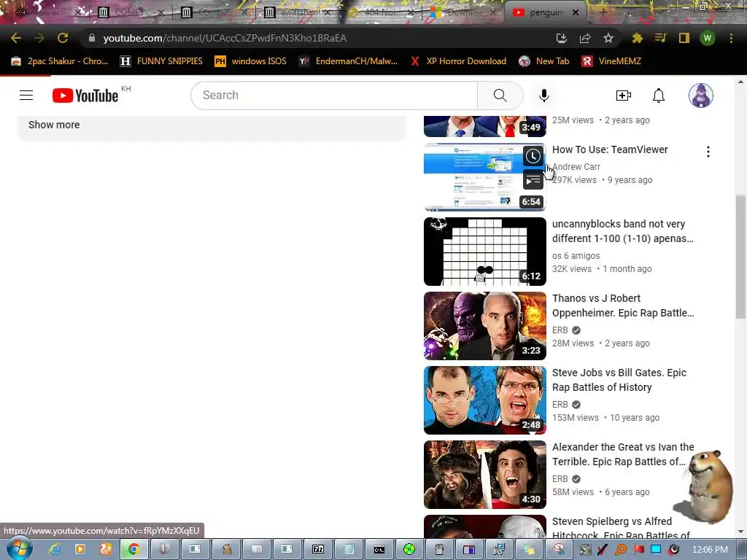Click the youtube.com address bar
This screenshot has height=560, width=747.
click(x=314, y=38)
